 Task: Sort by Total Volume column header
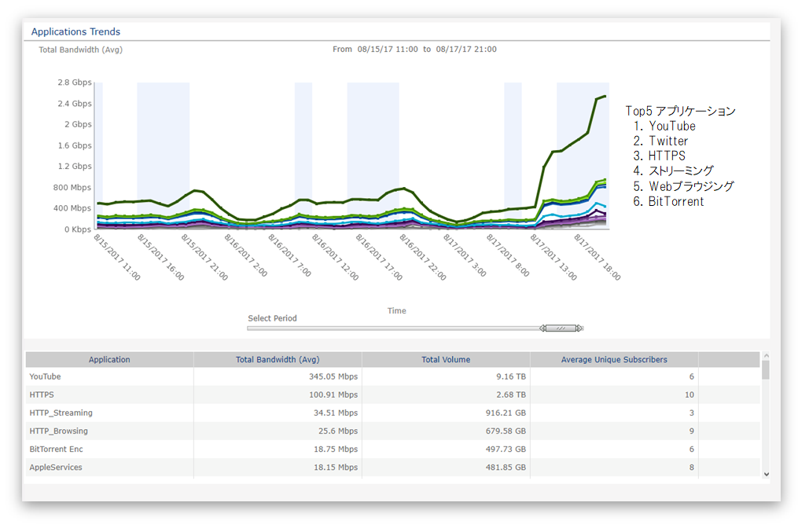[446, 360]
